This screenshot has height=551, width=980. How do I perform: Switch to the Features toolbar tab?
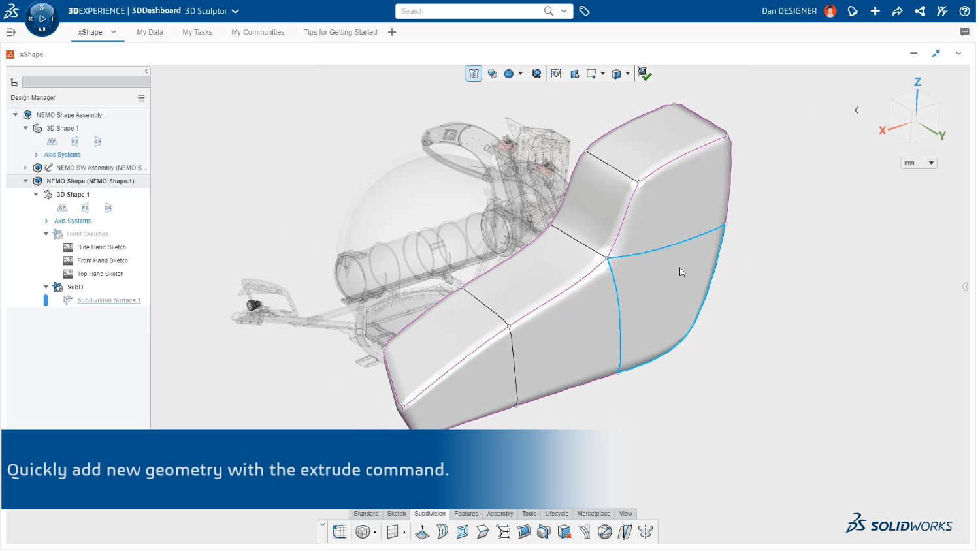coord(466,514)
